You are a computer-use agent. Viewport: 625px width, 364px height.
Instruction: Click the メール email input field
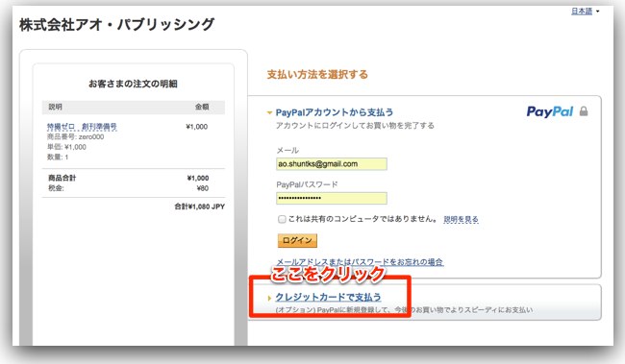pyautogui.click(x=331, y=164)
